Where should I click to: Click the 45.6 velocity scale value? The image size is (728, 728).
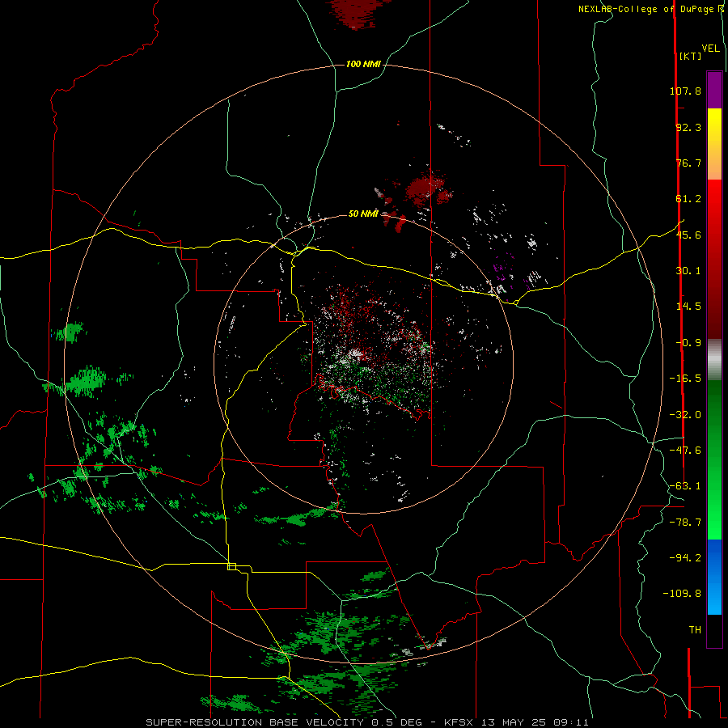[688, 235]
